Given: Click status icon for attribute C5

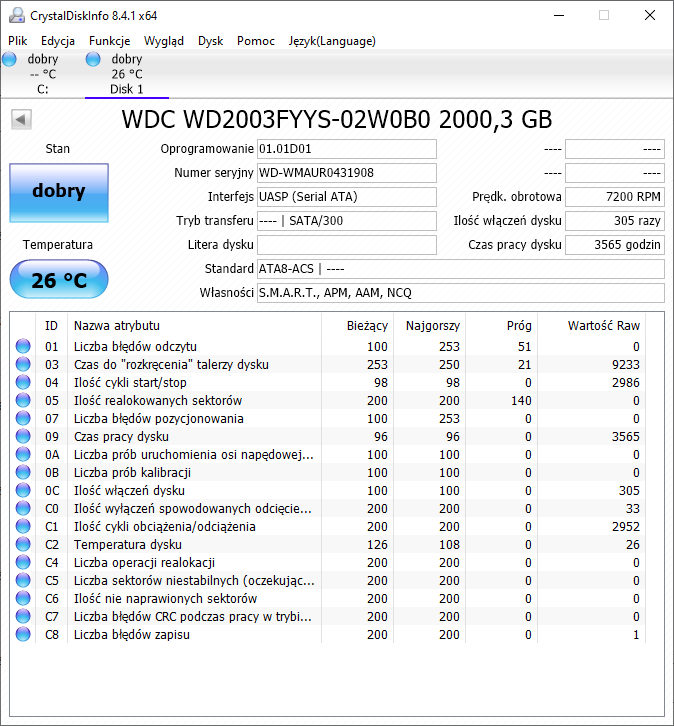Looking at the screenshot, I should (23, 580).
